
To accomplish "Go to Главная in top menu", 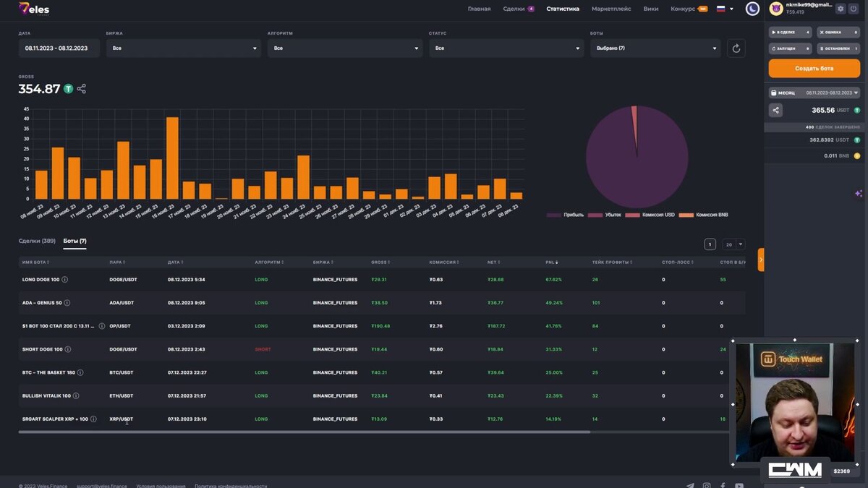I will coord(479,9).
